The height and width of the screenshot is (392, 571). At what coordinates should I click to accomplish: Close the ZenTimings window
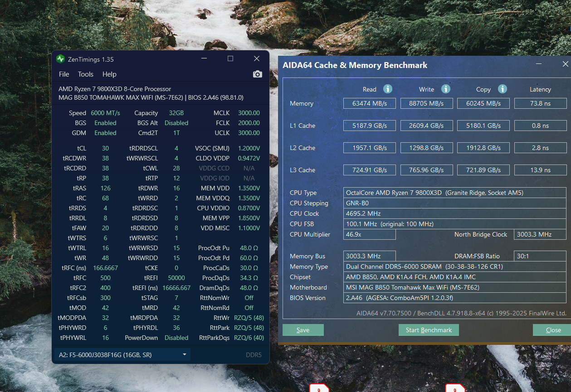[x=257, y=59]
